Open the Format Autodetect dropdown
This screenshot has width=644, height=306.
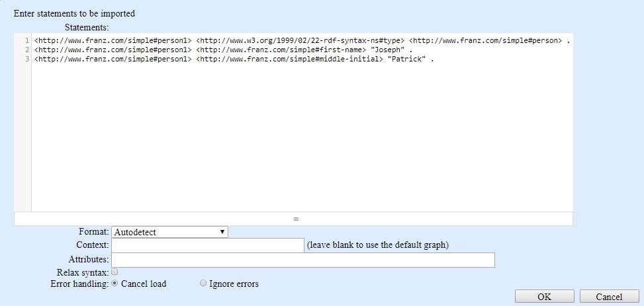169,232
